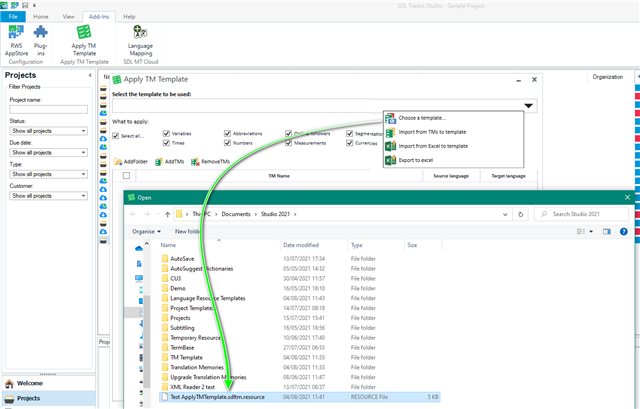
Task: Switch to the Home ribbon tab
Action: click(x=40, y=17)
